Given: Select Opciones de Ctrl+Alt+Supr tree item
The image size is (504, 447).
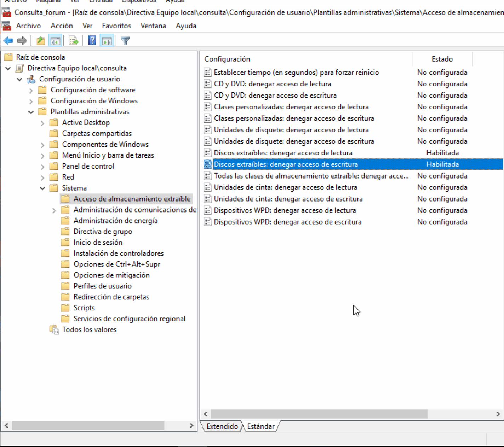Looking at the screenshot, I should (x=117, y=264).
